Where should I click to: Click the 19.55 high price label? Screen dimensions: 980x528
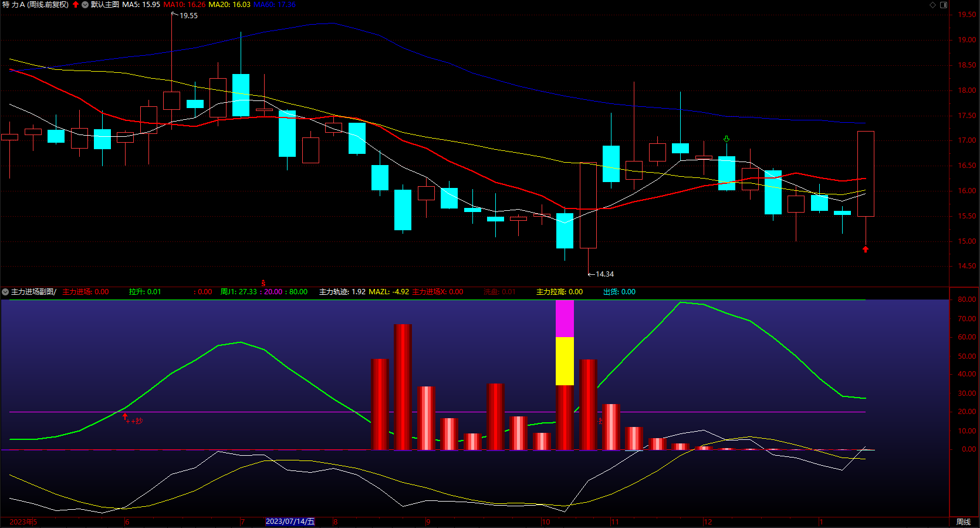tap(189, 16)
